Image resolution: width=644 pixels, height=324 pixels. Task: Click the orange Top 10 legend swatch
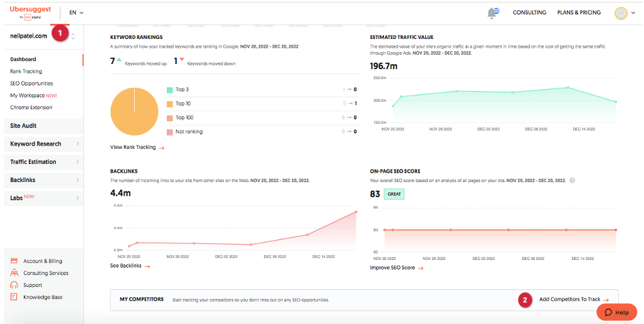click(x=169, y=104)
